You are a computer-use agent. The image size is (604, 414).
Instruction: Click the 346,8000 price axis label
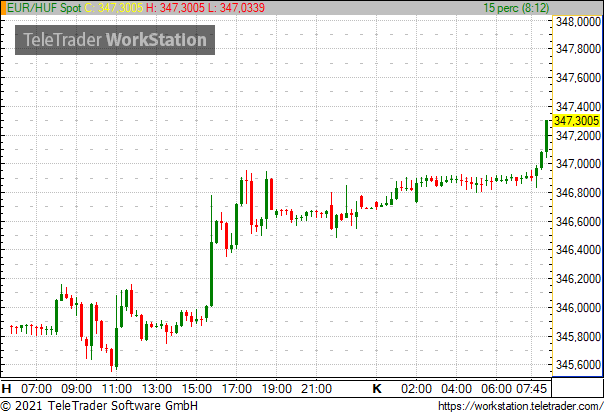(578, 193)
